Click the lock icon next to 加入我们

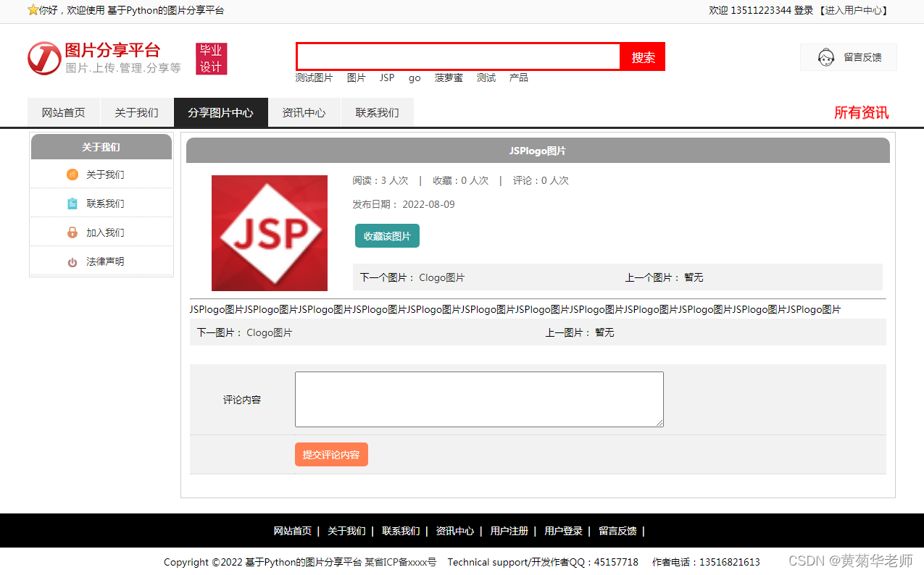click(x=71, y=232)
